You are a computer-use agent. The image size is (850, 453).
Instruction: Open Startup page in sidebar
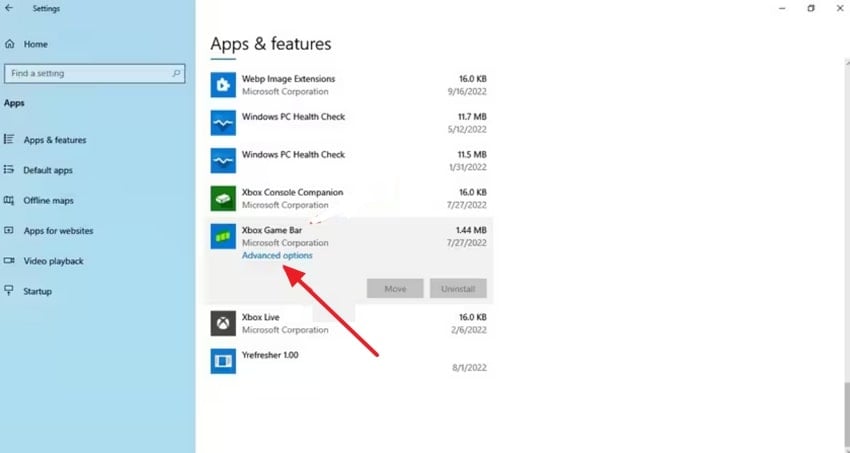(37, 292)
